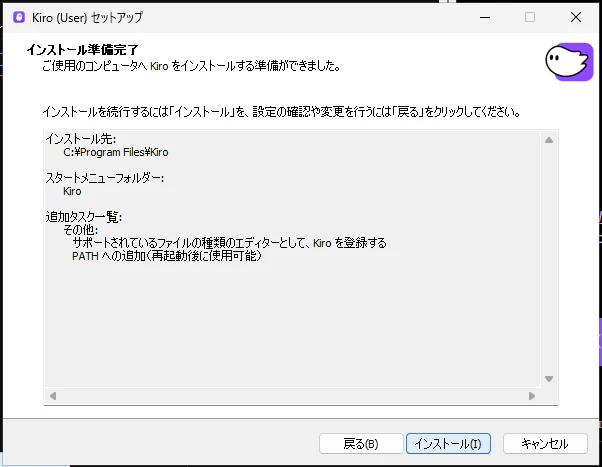Click the その他: line
Viewport: 602px width, 467px height.
coord(80,230)
